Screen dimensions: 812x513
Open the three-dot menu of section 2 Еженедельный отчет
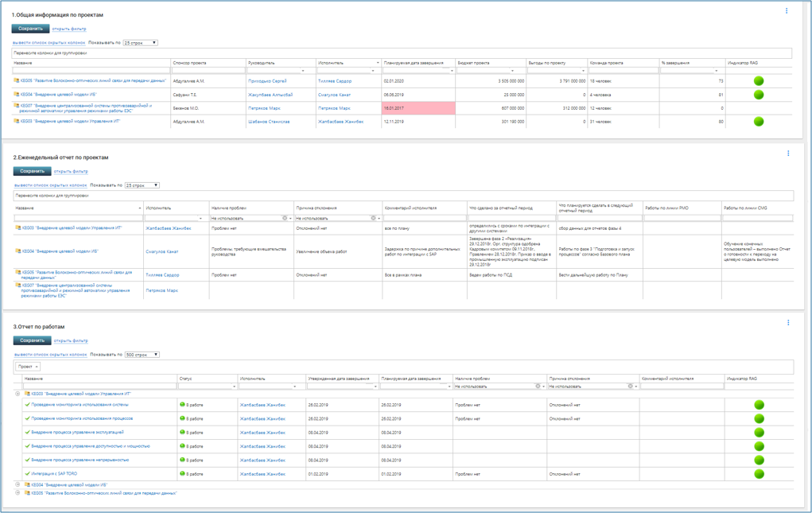(788, 154)
